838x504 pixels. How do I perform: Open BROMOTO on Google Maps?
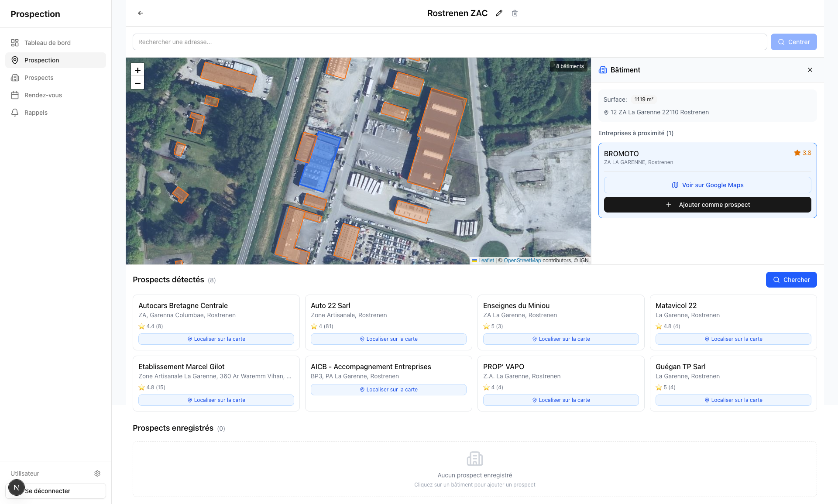tap(707, 185)
